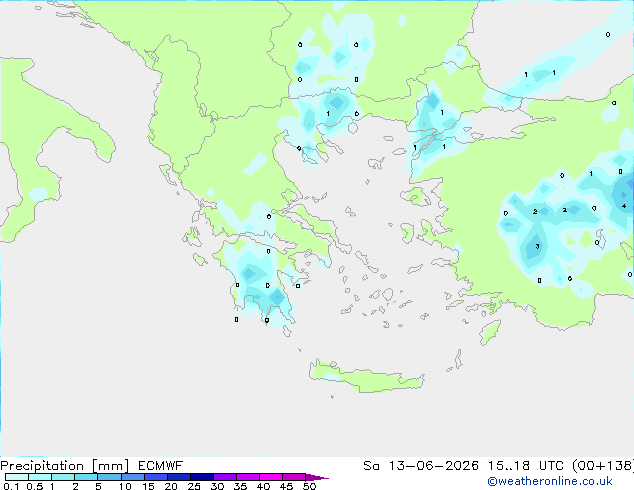Pick the 45–50 mm legend swatch
This screenshot has width=634, height=490.
pyautogui.click(x=294, y=477)
